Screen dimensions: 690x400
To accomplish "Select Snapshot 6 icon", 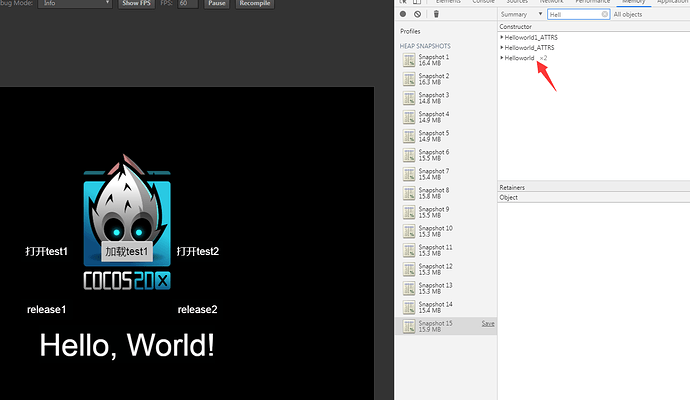I will 409,155.
